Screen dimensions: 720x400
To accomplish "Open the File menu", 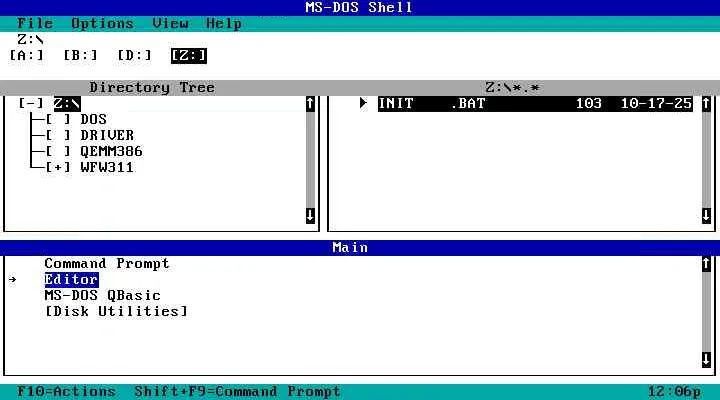I will [x=35, y=23].
